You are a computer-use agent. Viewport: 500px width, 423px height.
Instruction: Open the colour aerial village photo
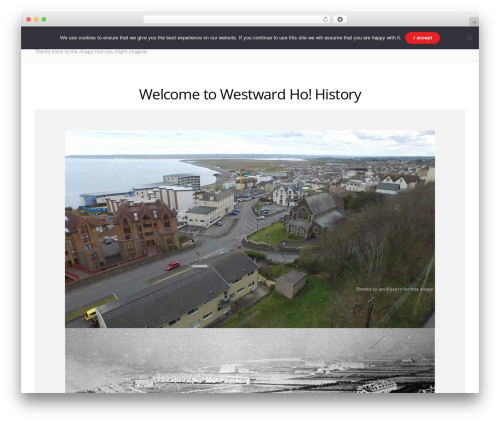click(x=250, y=229)
